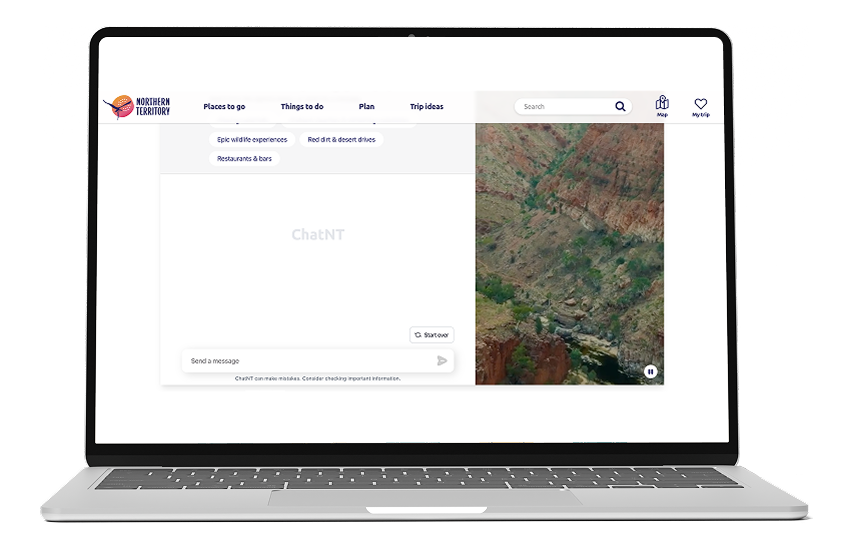Click the search magnifier icon
Viewport: 855px width, 548px height.
coord(620,106)
